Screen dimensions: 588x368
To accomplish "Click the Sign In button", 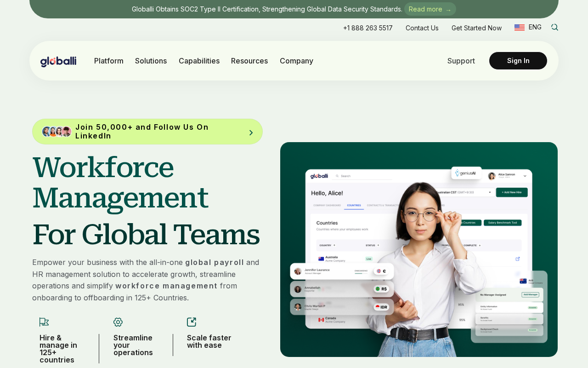I will [x=518, y=61].
